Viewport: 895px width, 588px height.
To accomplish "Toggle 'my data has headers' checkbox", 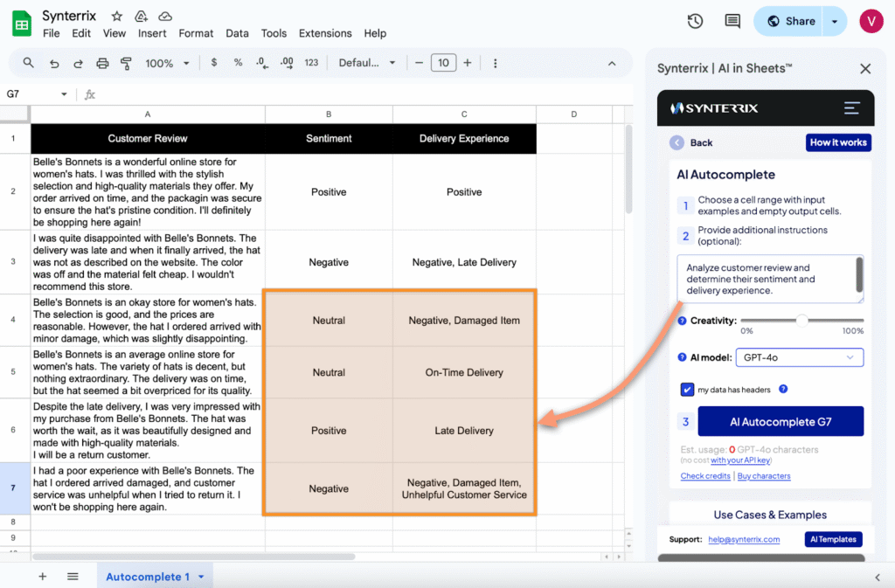I will click(687, 390).
